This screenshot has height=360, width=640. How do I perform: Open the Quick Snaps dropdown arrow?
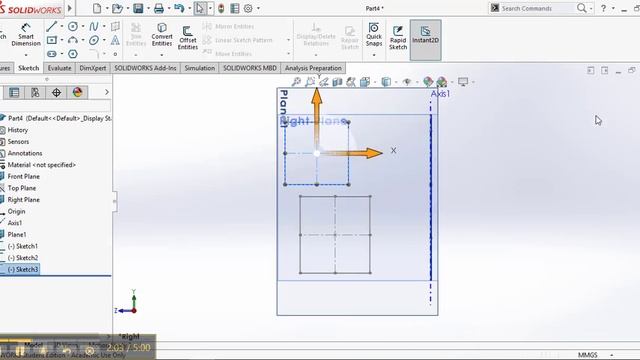pyautogui.click(x=374, y=54)
